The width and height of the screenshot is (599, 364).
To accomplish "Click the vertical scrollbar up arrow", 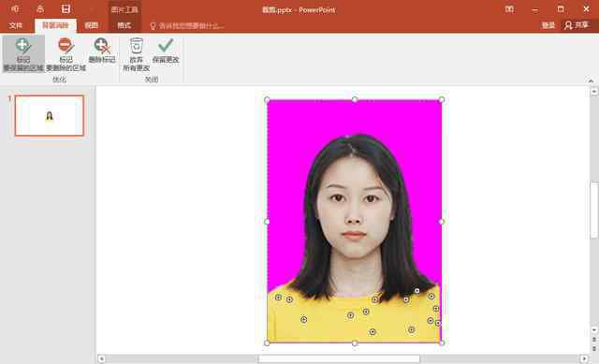I will pyautogui.click(x=594, y=92).
